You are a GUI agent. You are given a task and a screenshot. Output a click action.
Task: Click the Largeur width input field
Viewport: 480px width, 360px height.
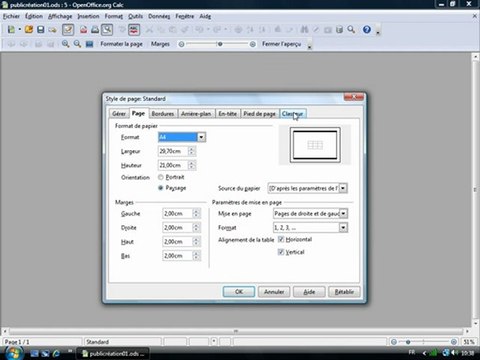(x=173, y=151)
